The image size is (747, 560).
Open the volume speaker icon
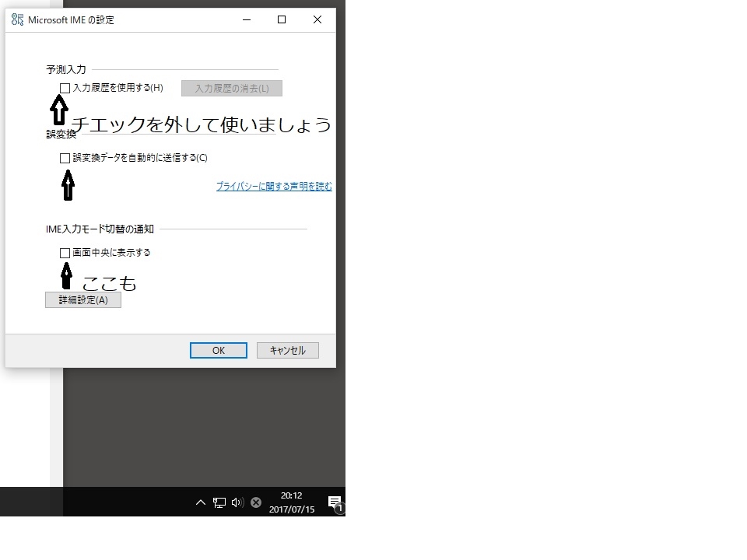click(x=237, y=502)
